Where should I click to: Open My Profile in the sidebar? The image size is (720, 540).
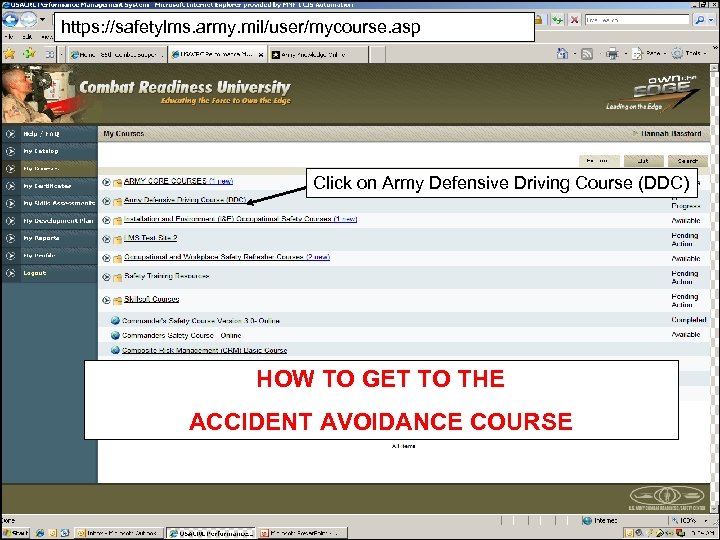click(50, 255)
